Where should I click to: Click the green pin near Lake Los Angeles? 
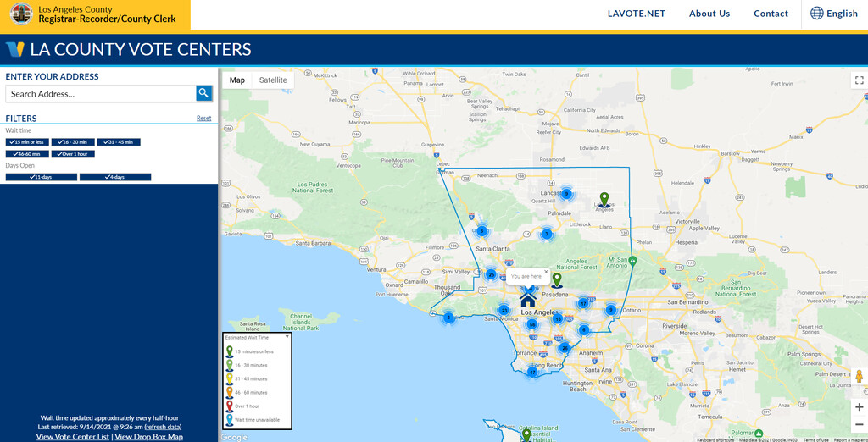point(604,200)
